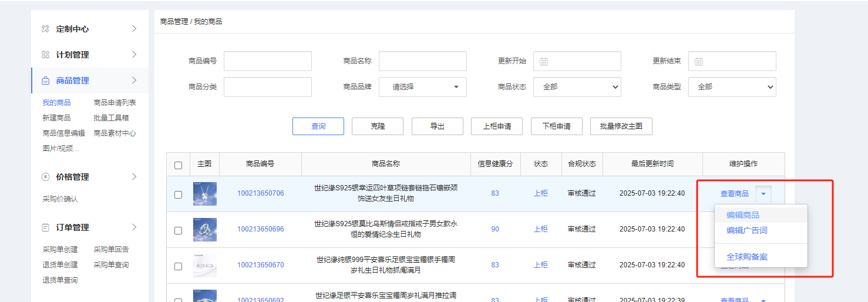Open the 更新开始 calendar icon
This screenshot has width=868, height=302.
[x=544, y=62]
